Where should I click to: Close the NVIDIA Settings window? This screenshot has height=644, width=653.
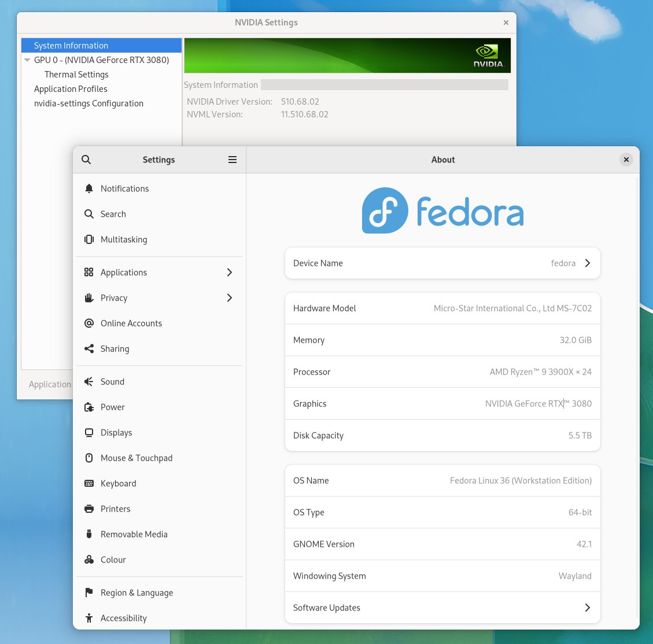coord(506,23)
